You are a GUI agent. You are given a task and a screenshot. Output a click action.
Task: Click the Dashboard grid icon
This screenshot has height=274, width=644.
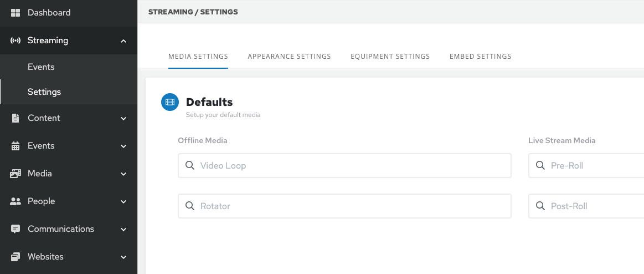pyautogui.click(x=16, y=12)
